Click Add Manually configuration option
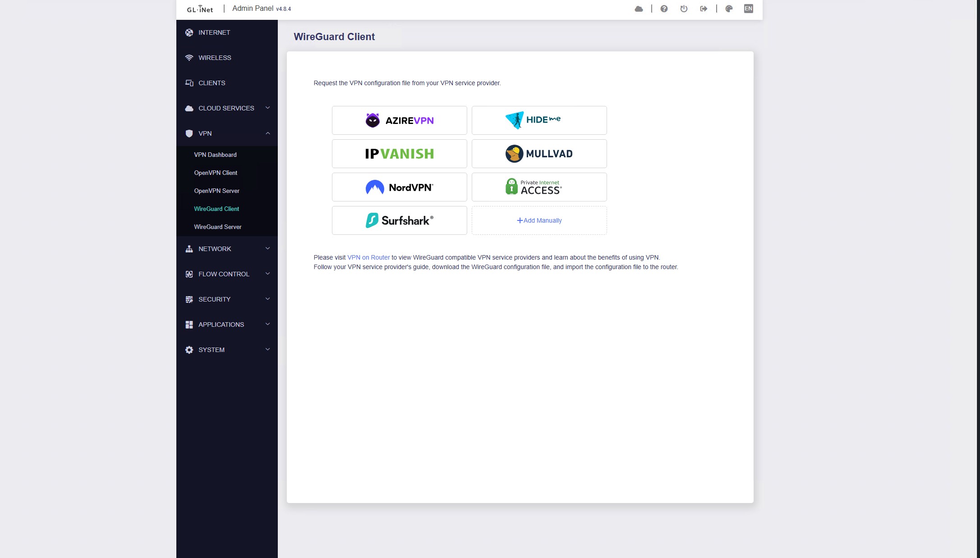The height and width of the screenshot is (558, 980). tap(539, 220)
